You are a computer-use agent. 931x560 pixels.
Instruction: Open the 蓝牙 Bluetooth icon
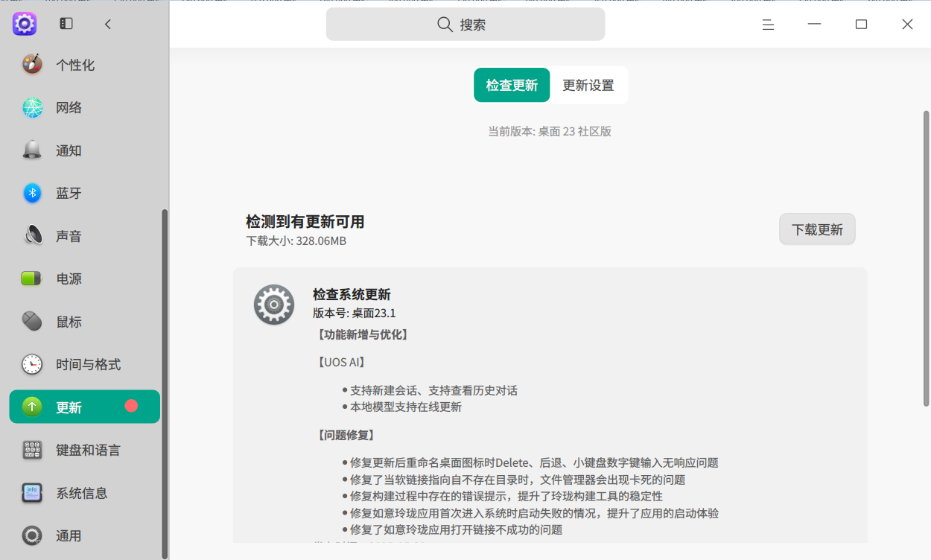[32, 194]
